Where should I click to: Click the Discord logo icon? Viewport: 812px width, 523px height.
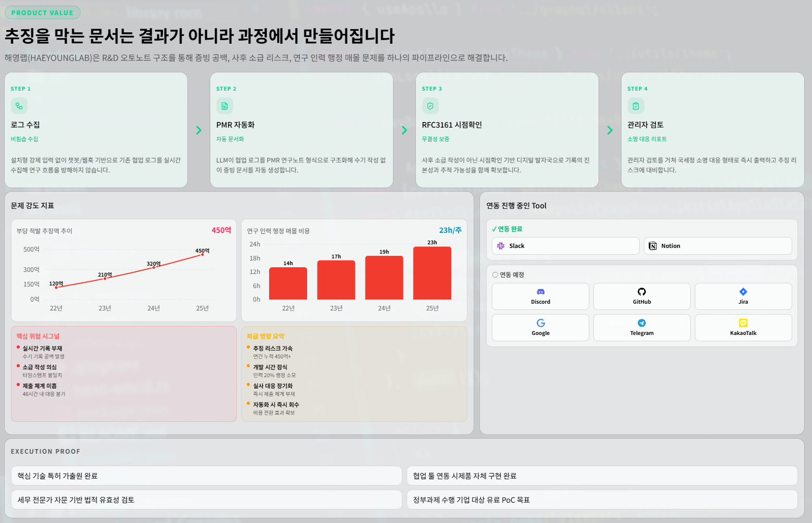pos(540,292)
